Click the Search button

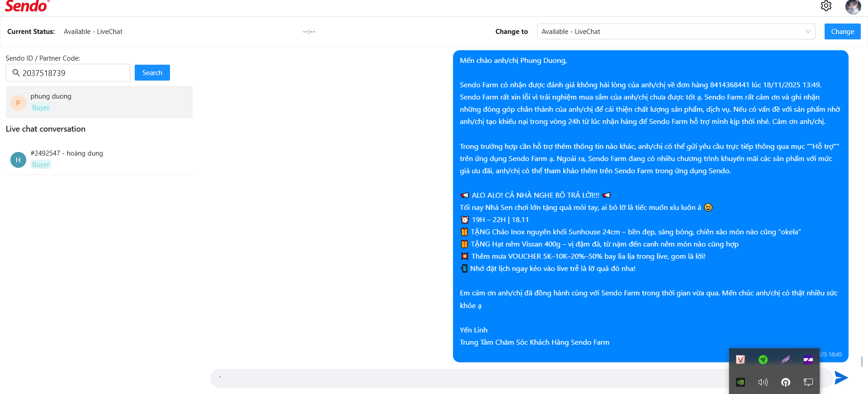(152, 73)
